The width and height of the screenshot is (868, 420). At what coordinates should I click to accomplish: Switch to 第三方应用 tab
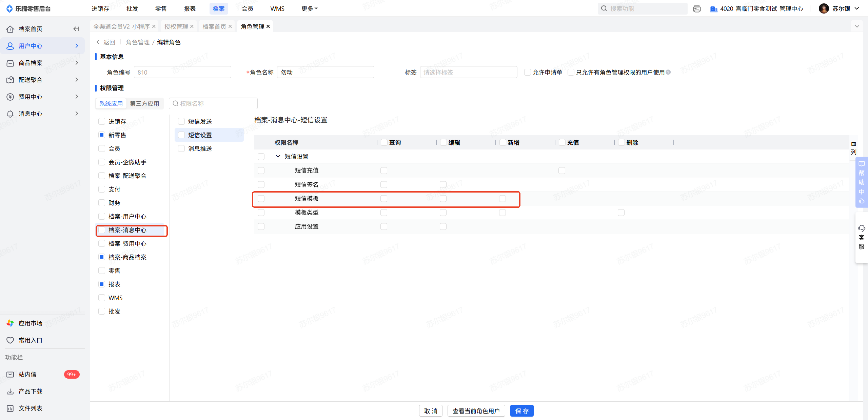144,103
